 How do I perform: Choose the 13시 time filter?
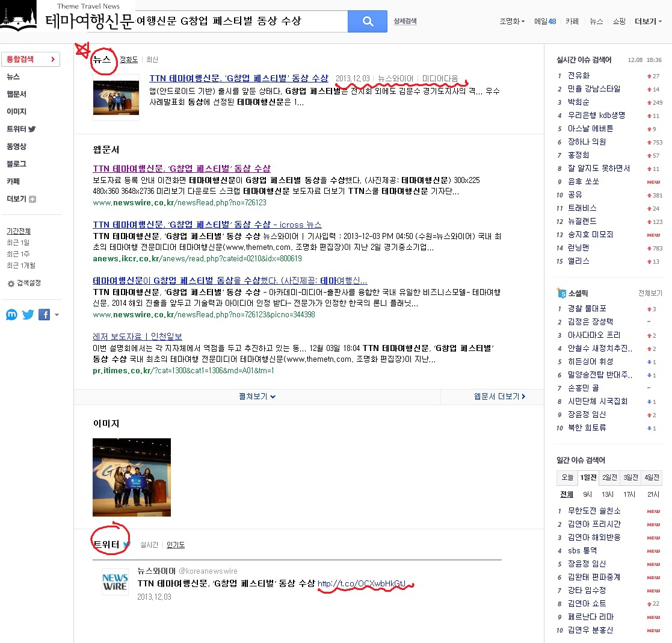pyautogui.click(x=607, y=494)
